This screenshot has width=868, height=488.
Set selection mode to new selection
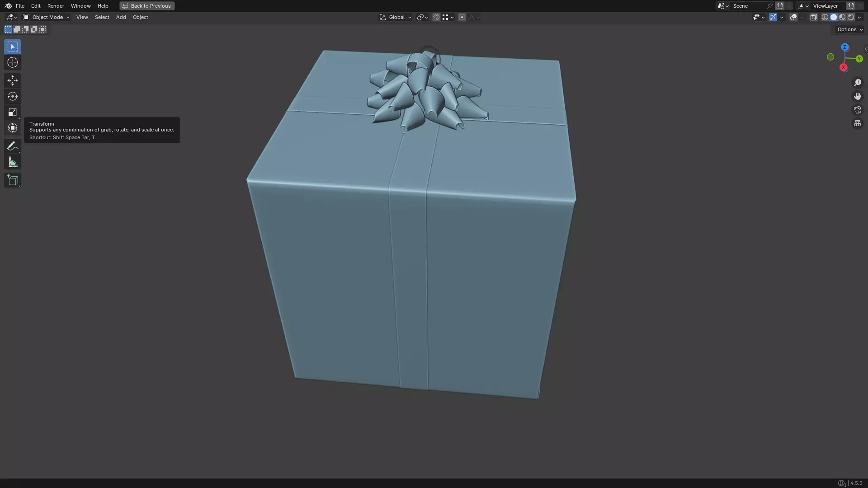8,29
